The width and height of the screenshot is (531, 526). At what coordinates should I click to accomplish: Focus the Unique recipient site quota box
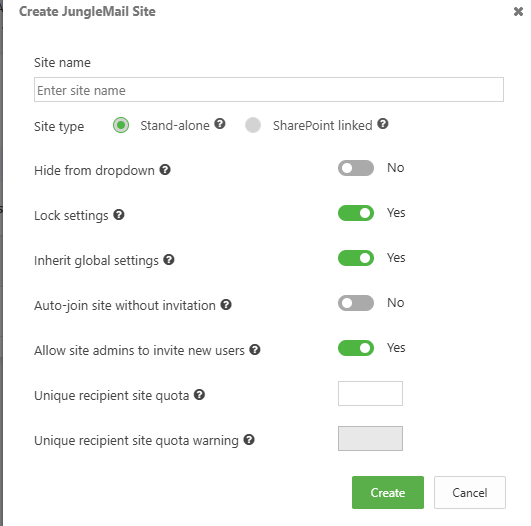coord(370,394)
